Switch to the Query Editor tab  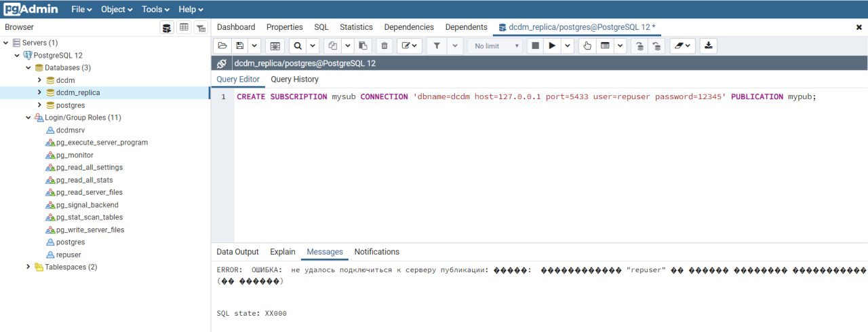coord(238,79)
